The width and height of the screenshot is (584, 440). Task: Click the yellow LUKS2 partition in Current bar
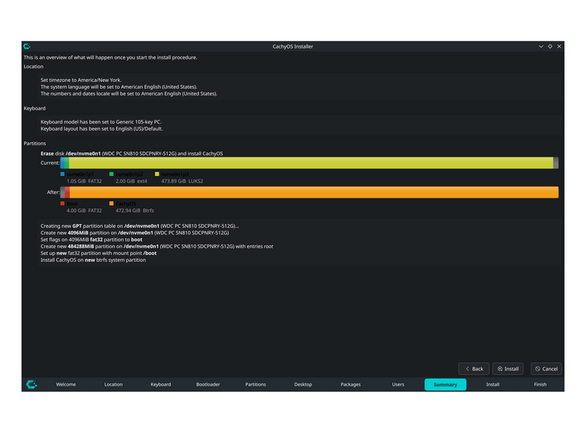pos(311,163)
